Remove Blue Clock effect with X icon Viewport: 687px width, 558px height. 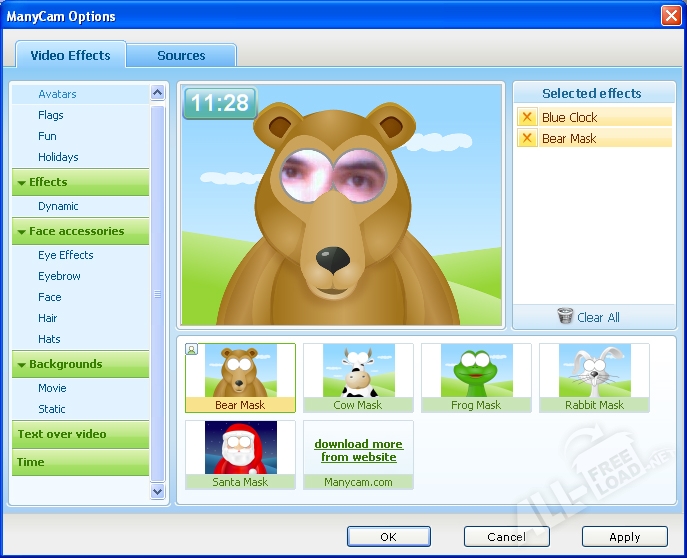point(527,117)
